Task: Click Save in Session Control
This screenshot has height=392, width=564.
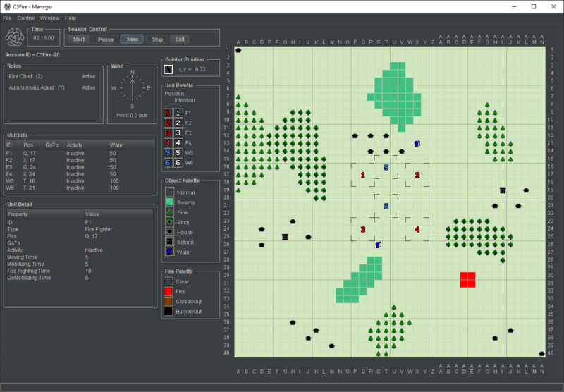Action: click(x=130, y=39)
